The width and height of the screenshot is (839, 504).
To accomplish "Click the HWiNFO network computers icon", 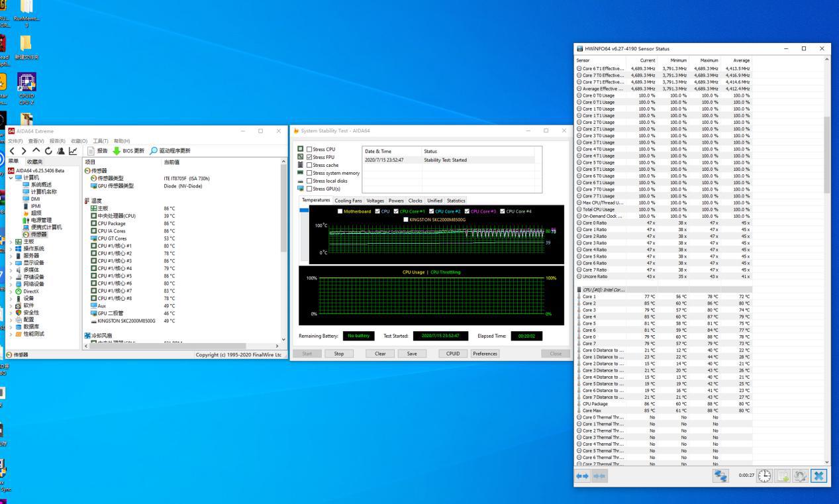I will click(x=720, y=476).
